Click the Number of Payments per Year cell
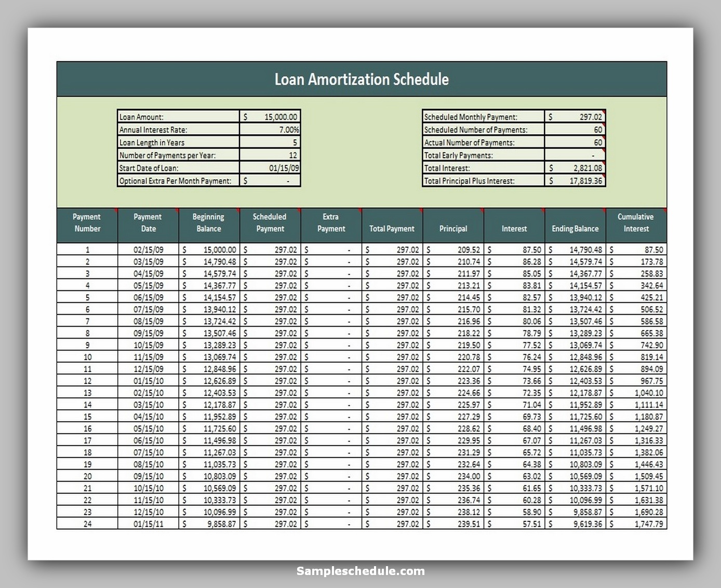The width and height of the screenshot is (721, 588). 270,155
